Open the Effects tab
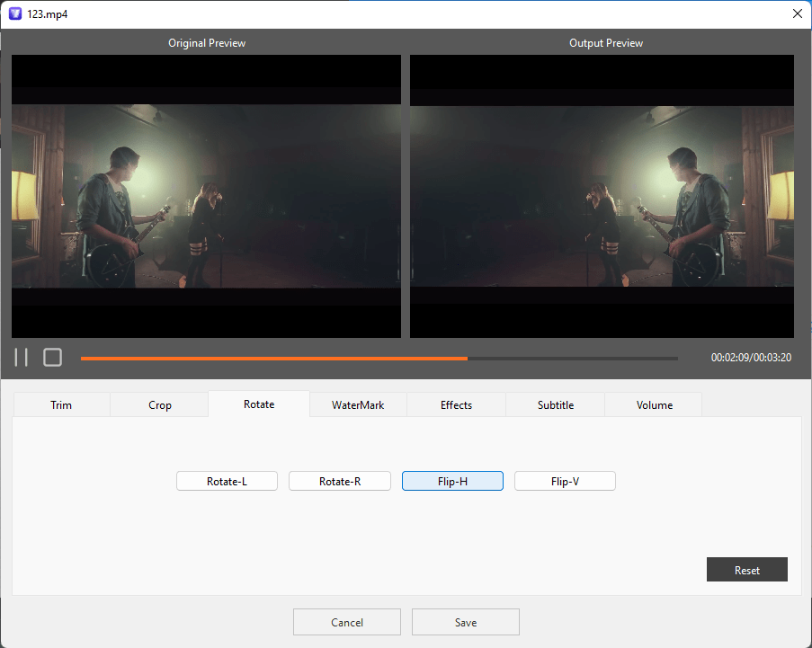812x648 pixels. pyautogui.click(x=456, y=404)
